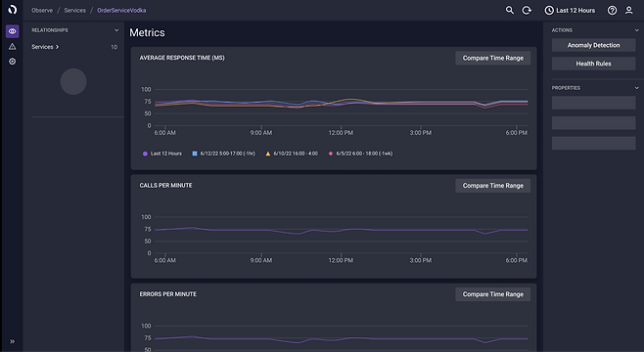Screen dimensions: 644x352
Task: Compare Time Range for Average Response Time
Action: pos(493,58)
